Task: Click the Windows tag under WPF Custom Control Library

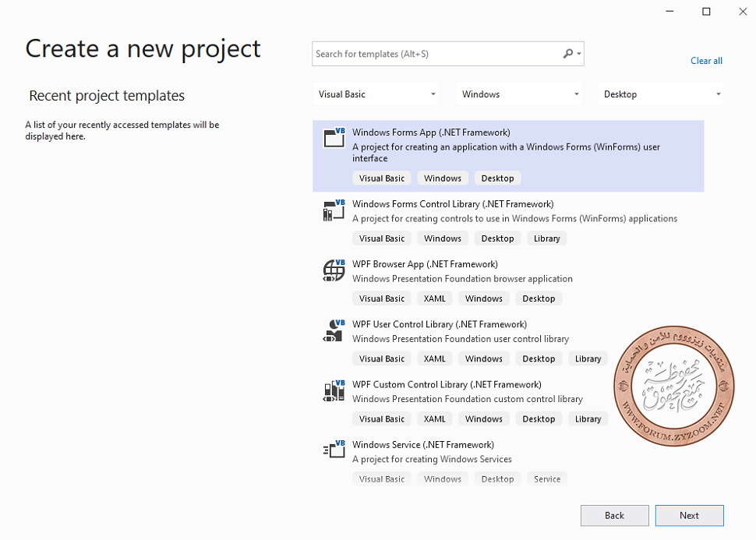Action: click(483, 419)
